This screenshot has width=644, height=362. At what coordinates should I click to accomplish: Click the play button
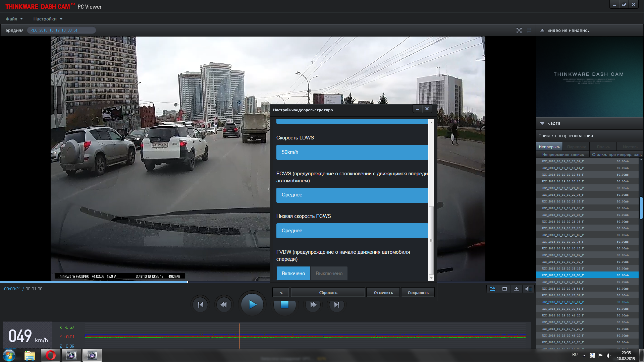point(252,304)
